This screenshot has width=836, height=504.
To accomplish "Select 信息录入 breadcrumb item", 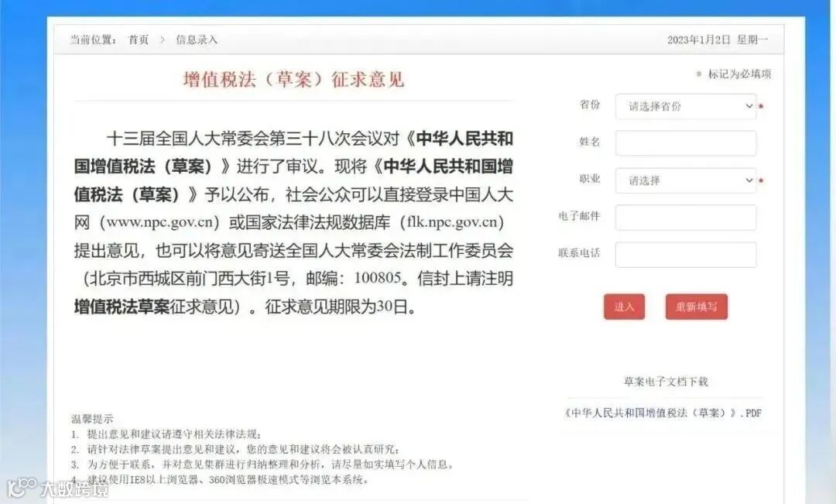I will [x=197, y=39].
